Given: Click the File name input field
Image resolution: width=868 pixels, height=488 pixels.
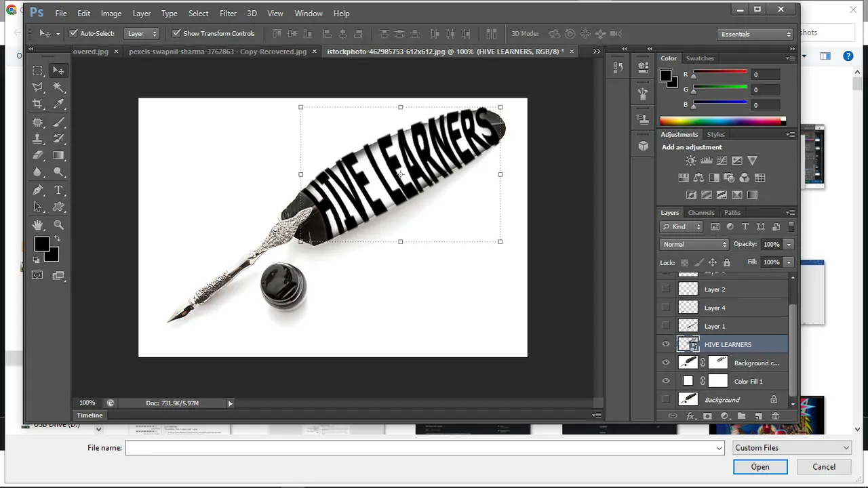Looking at the screenshot, I should click(x=425, y=447).
